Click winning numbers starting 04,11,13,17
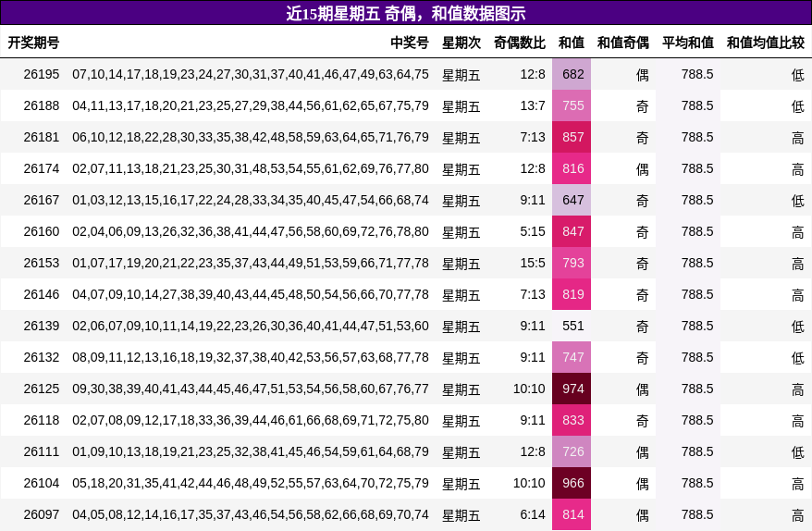 coord(251,105)
